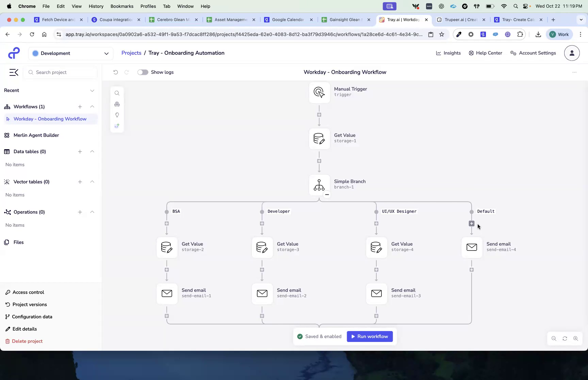Screen dimensions: 588x380
Task: Select the search tool in the canvas toolbar
Action: point(117,93)
